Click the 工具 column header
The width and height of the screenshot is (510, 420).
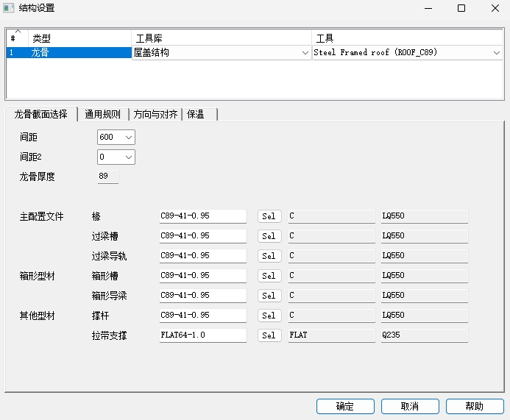[x=408, y=38]
